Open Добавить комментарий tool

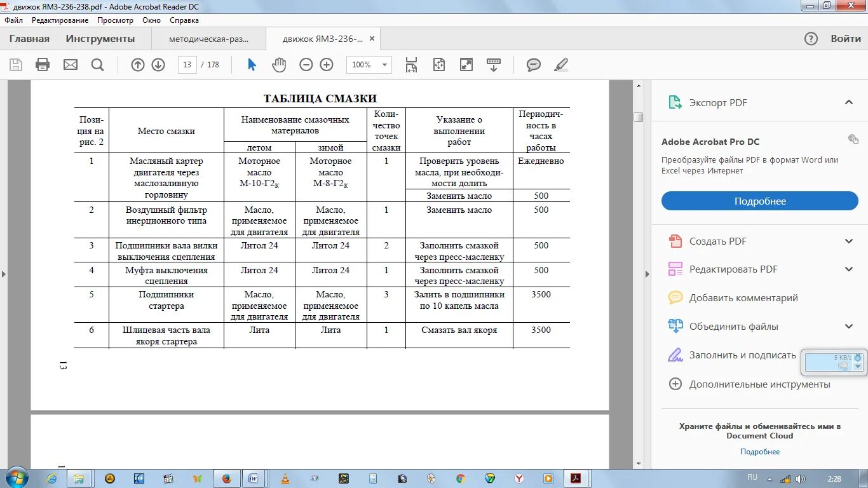click(x=743, y=297)
